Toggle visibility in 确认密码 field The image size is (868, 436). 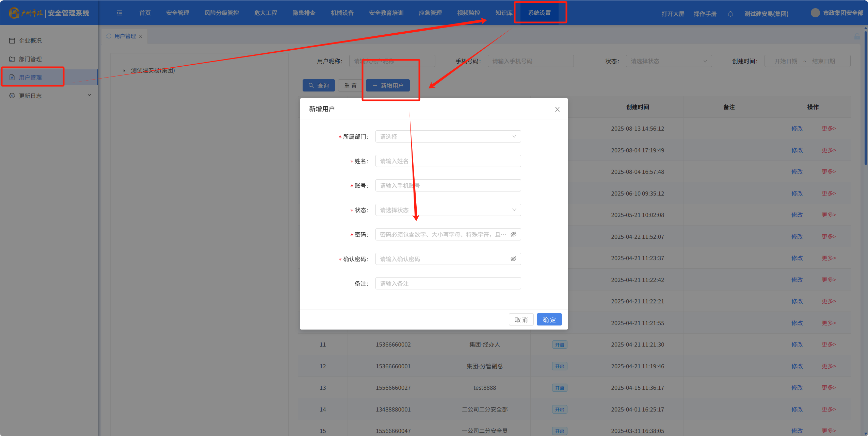(x=513, y=259)
